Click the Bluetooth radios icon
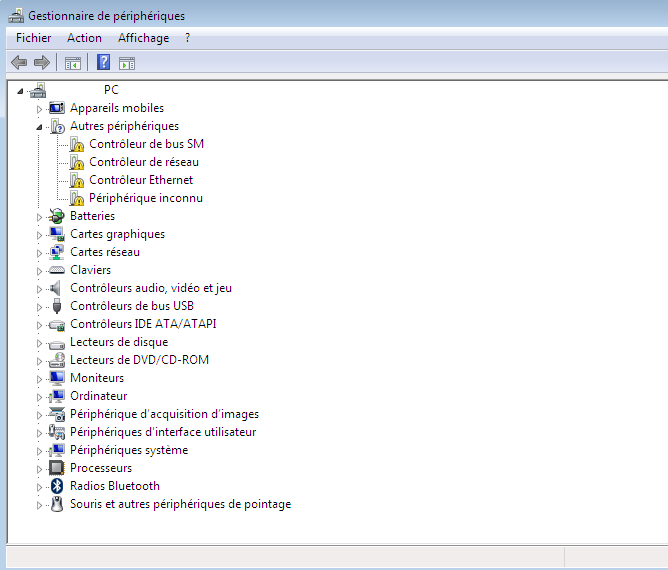The height and width of the screenshot is (570, 668). point(57,486)
